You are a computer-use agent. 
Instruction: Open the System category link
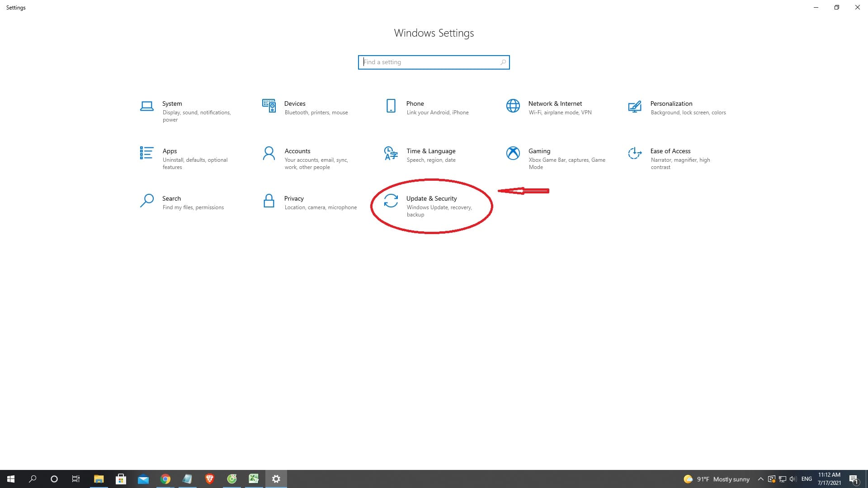172,104
